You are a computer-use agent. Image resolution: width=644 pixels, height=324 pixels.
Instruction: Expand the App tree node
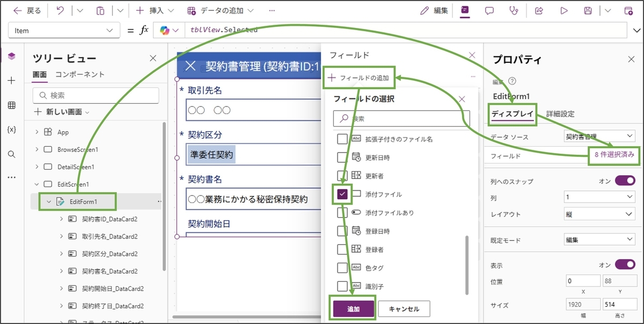tap(37, 132)
